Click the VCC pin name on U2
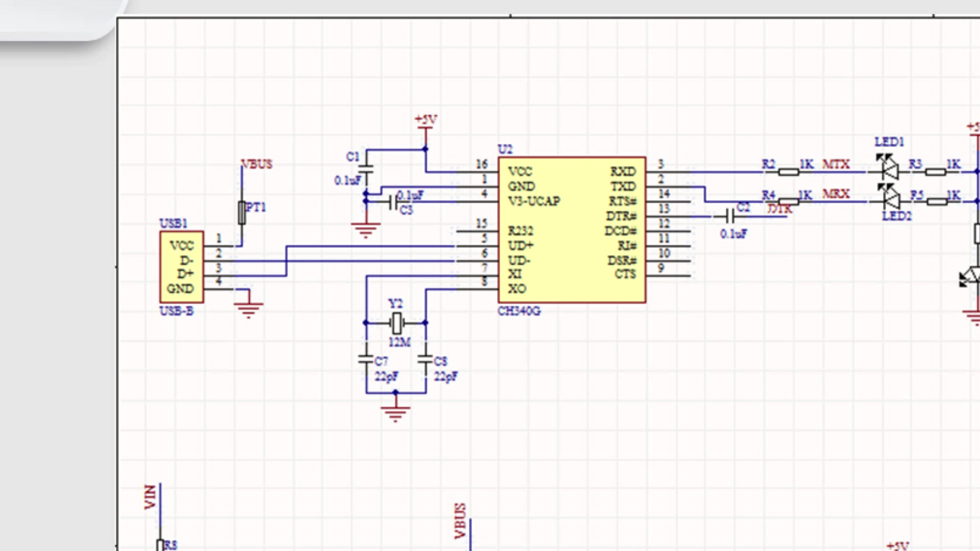 click(x=520, y=171)
